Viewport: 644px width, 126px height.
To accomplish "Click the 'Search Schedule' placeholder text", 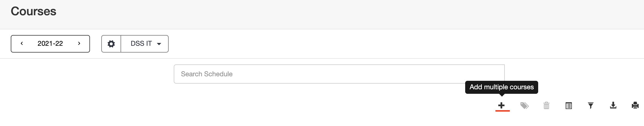I will click(207, 74).
